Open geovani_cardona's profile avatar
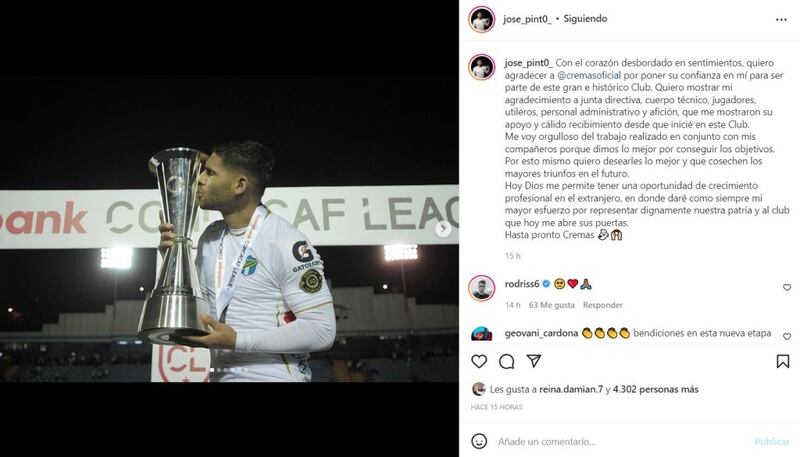This screenshot has height=457, width=800. (482, 334)
